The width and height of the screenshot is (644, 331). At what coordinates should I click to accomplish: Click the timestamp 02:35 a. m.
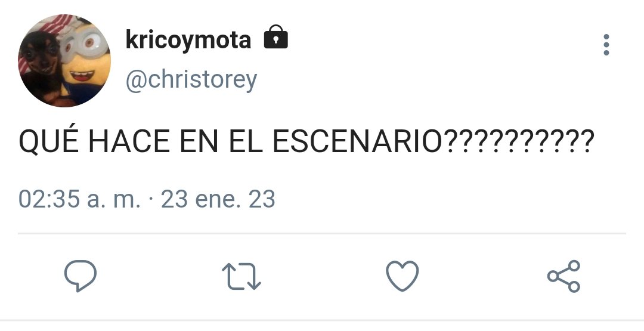pos(79,199)
